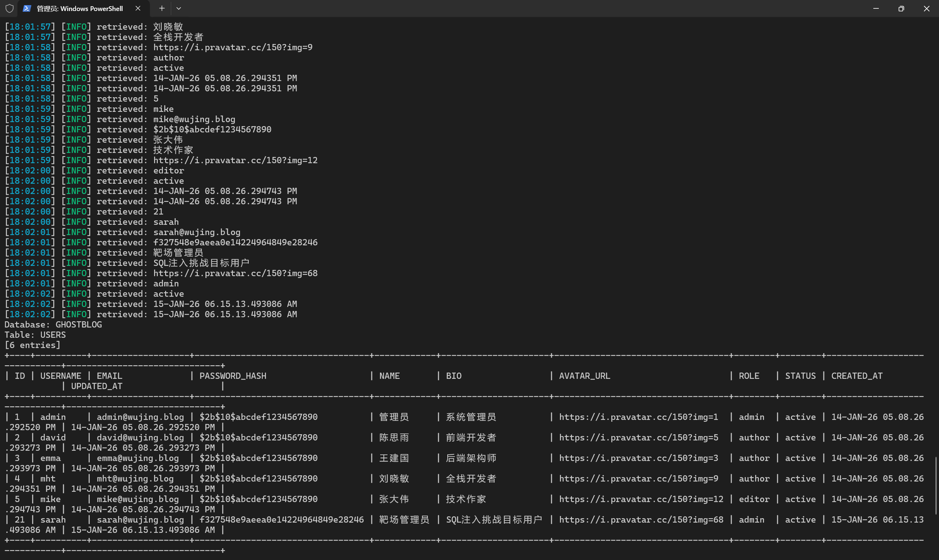Click the AVATAR_URL column header text
Image resolution: width=939 pixels, height=560 pixels.
tap(584, 376)
